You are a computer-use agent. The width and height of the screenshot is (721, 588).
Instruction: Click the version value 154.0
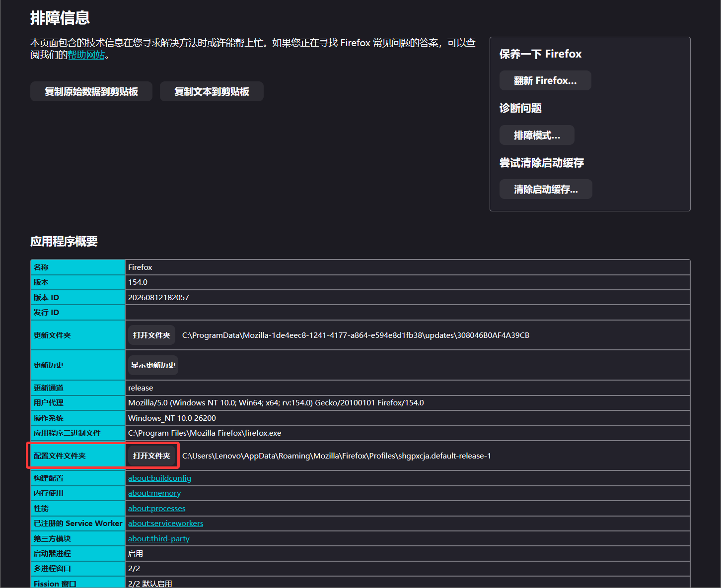[138, 282]
